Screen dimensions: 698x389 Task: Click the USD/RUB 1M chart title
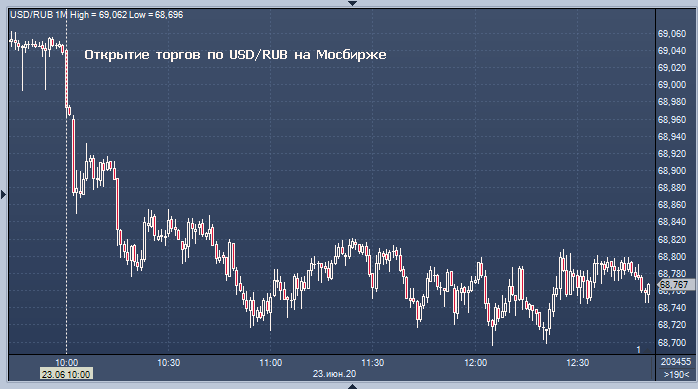39,15
